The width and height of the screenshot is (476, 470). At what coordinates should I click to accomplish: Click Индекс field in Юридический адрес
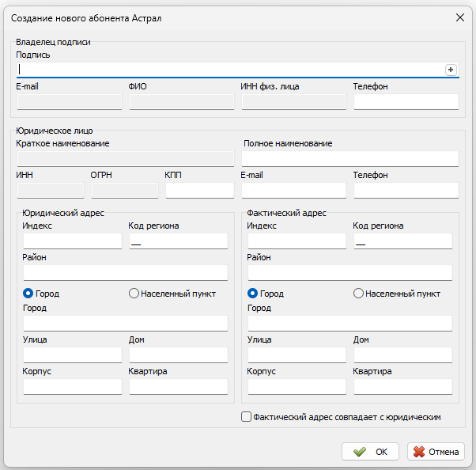click(x=73, y=241)
